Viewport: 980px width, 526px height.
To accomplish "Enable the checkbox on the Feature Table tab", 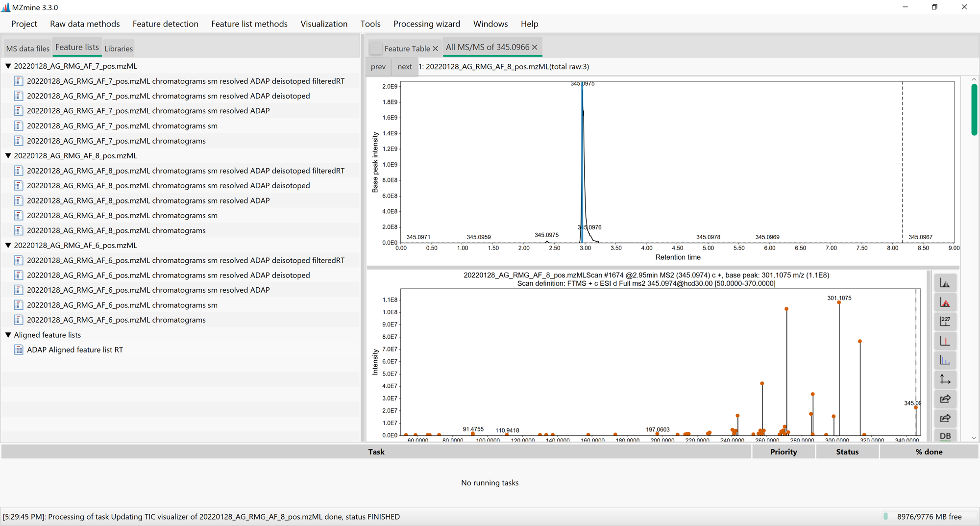I will pyautogui.click(x=375, y=48).
